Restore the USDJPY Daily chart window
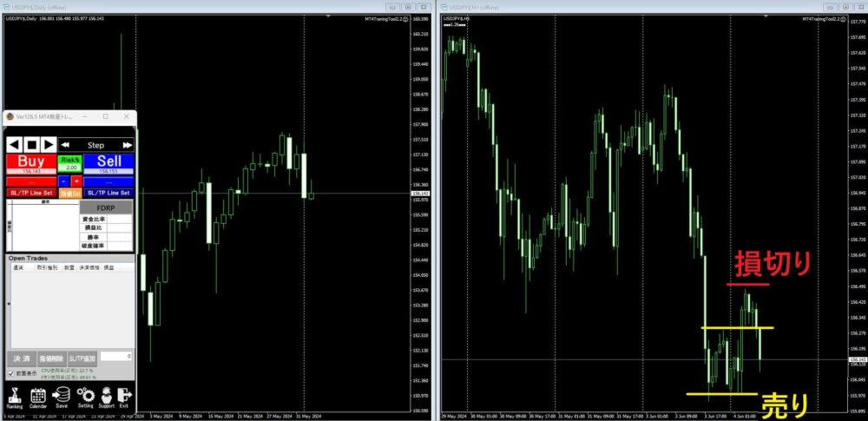 click(x=408, y=7)
